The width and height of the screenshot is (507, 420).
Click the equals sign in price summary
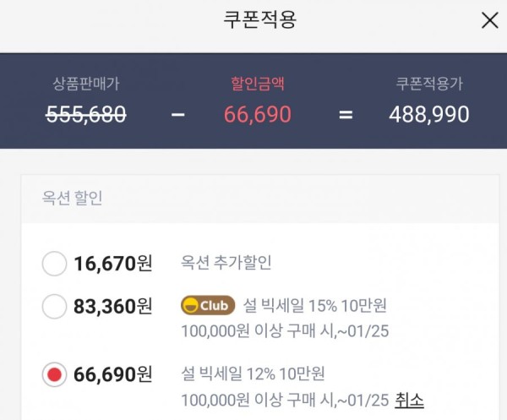pyautogui.click(x=346, y=114)
